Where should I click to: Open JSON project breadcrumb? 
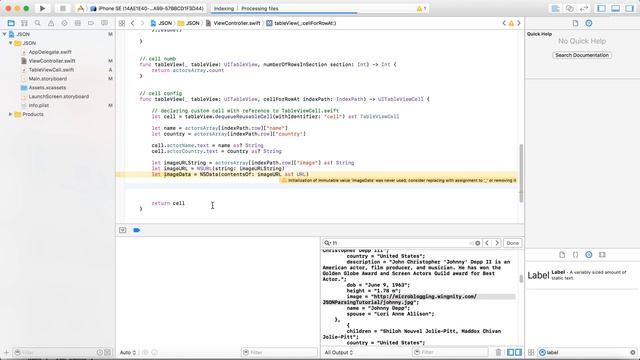pos(161,23)
